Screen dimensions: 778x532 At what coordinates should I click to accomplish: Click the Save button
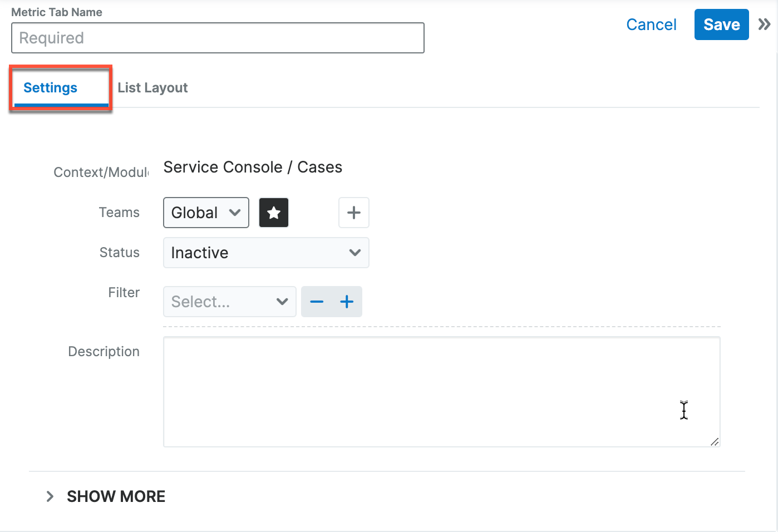[x=721, y=24]
